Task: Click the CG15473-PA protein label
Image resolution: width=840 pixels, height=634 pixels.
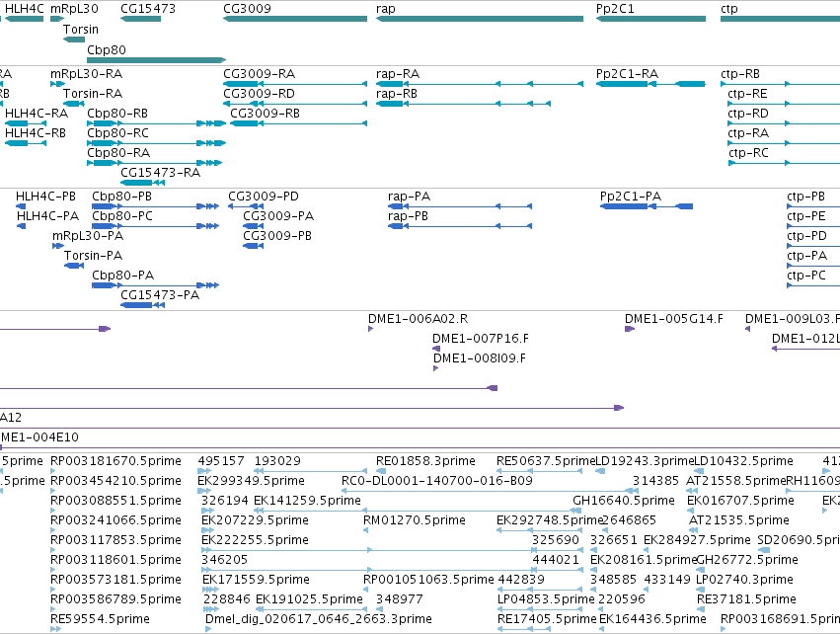Action: (x=160, y=294)
